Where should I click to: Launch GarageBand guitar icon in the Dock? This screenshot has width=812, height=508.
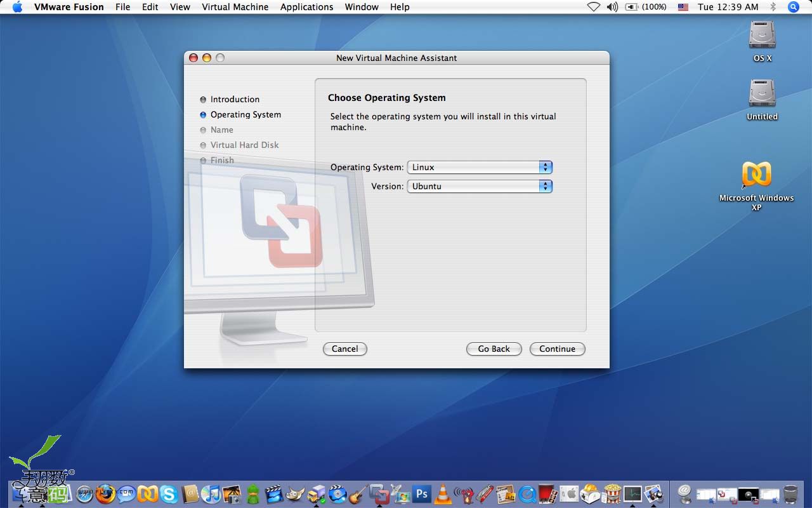pos(358,494)
